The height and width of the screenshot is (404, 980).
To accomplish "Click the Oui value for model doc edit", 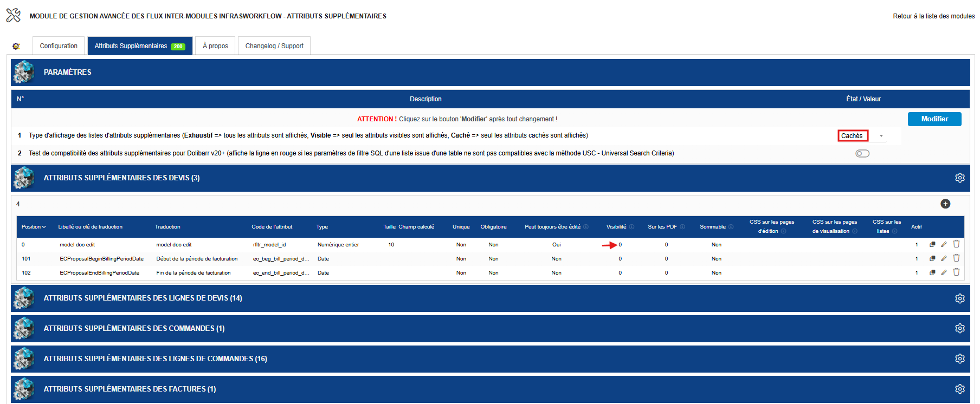I will (x=557, y=245).
